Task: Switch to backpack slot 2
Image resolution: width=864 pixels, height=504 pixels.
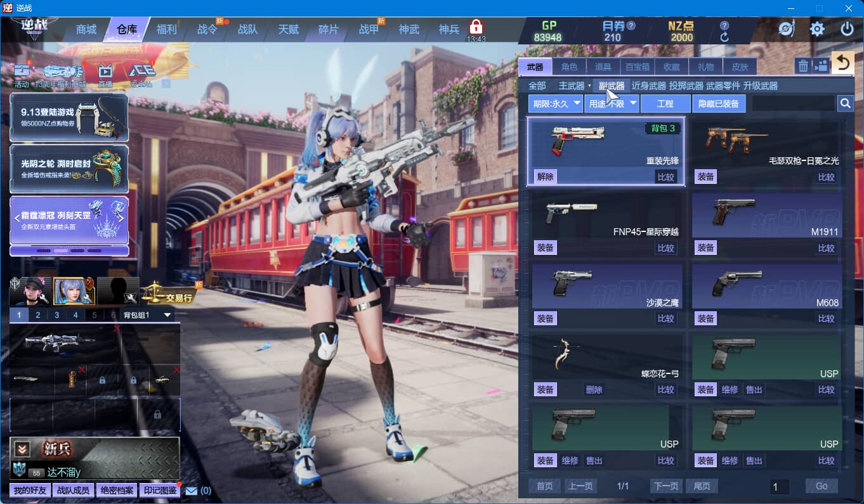Action: point(38,315)
